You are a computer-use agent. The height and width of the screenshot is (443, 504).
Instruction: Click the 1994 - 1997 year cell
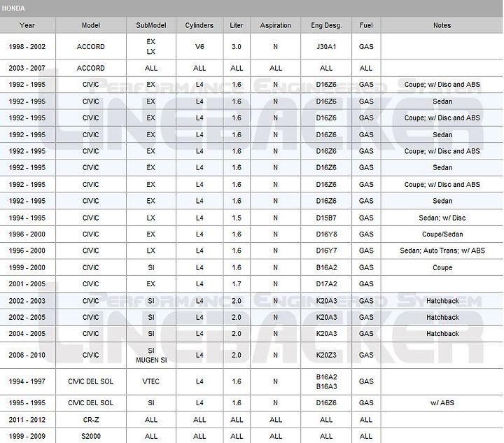coord(27,381)
